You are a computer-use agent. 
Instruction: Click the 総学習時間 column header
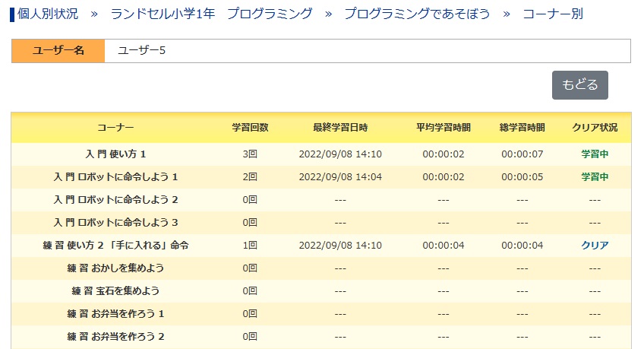pyautogui.click(x=522, y=128)
